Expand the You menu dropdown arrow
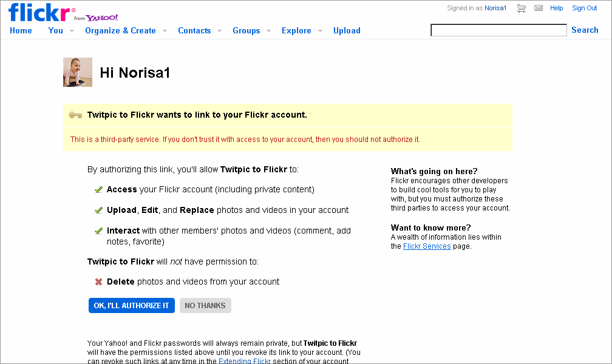The width and height of the screenshot is (612, 364). pyautogui.click(x=72, y=31)
